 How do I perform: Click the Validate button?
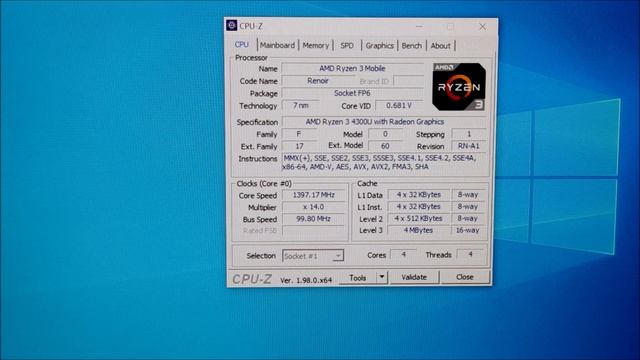point(414,277)
